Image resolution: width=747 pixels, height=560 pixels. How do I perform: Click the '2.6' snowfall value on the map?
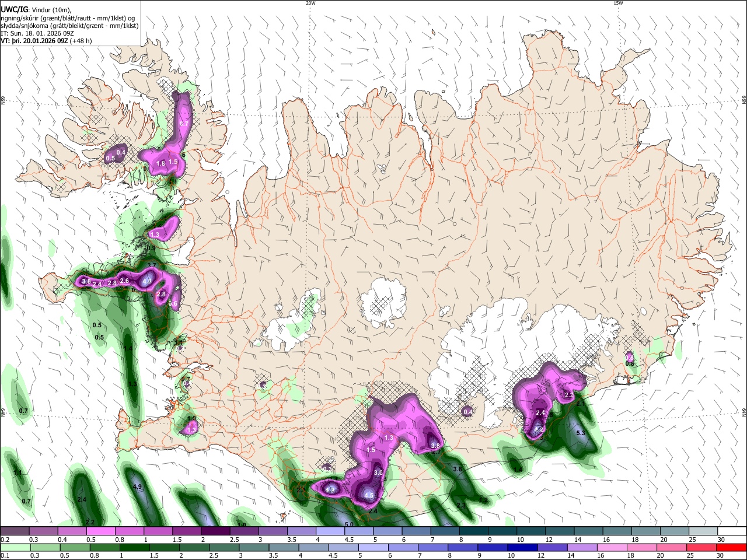click(124, 281)
